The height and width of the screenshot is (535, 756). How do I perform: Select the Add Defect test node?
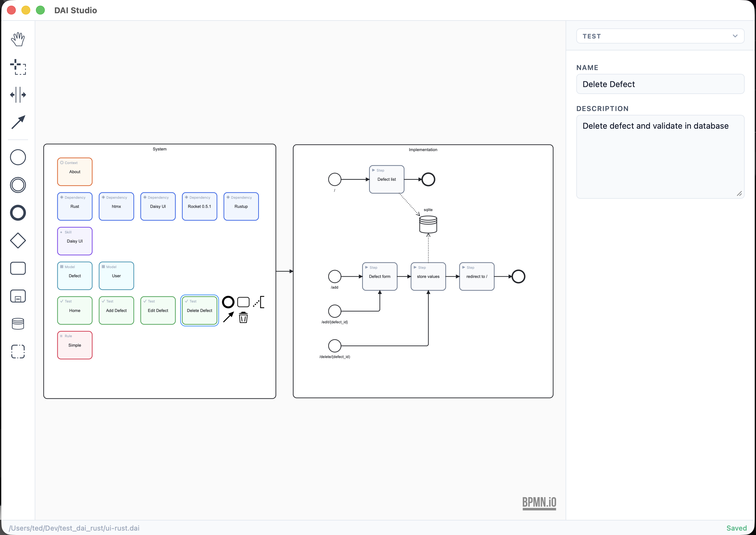click(x=116, y=310)
